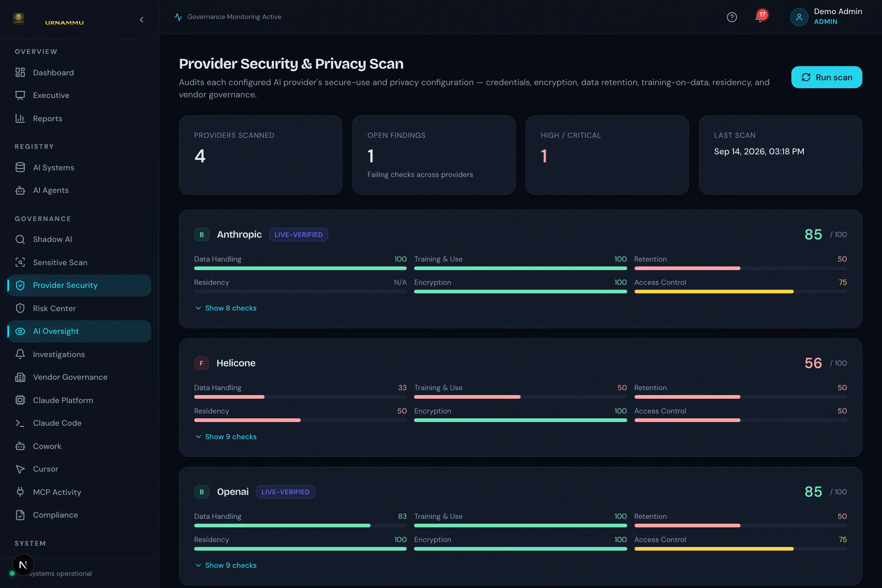Screen dimensions: 882x588
Task: Click the AI Oversight eye icon
Action: [x=20, y=331]
